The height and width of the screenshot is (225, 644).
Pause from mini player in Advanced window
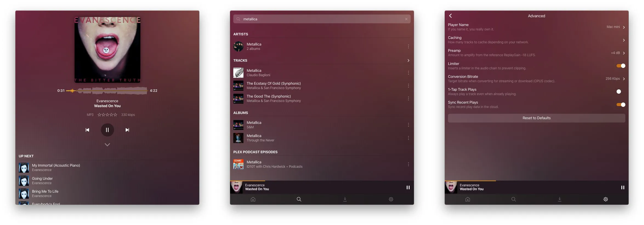623,187
